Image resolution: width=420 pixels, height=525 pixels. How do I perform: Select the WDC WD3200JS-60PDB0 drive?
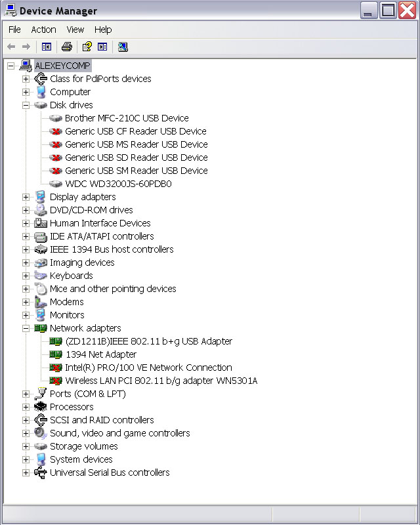coord(118,184)
